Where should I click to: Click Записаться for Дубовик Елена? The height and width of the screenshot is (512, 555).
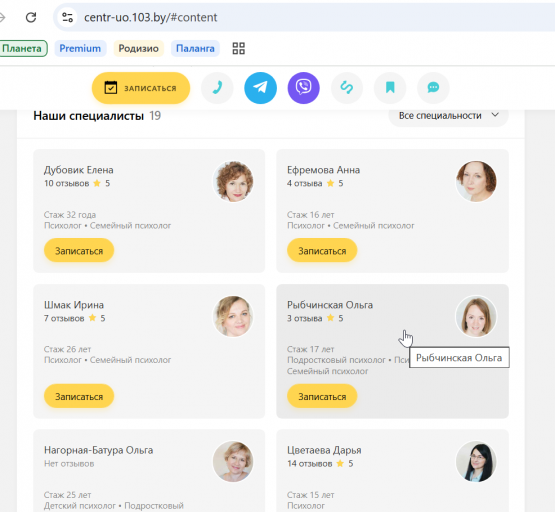(79, 251)
